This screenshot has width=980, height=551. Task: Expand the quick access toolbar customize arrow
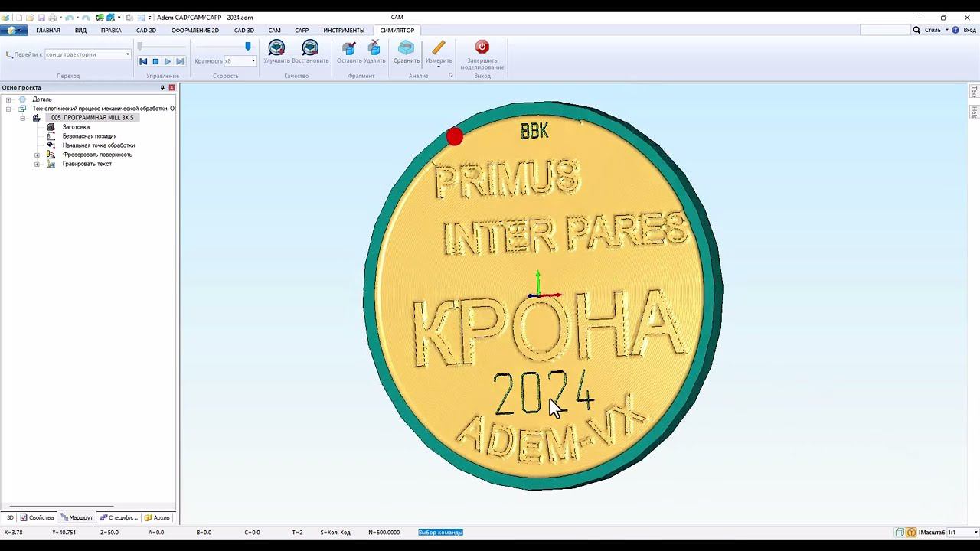click(x=149, y=18)
